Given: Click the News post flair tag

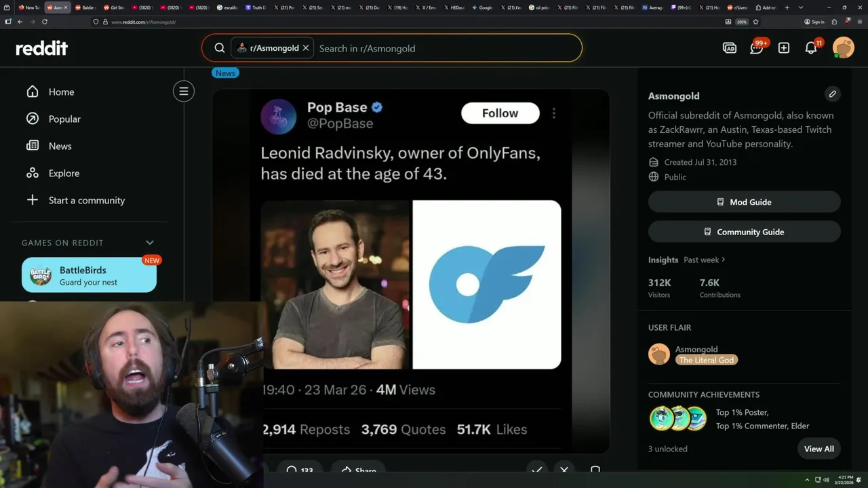Looking at the screenshot, I should click(225, 73).
